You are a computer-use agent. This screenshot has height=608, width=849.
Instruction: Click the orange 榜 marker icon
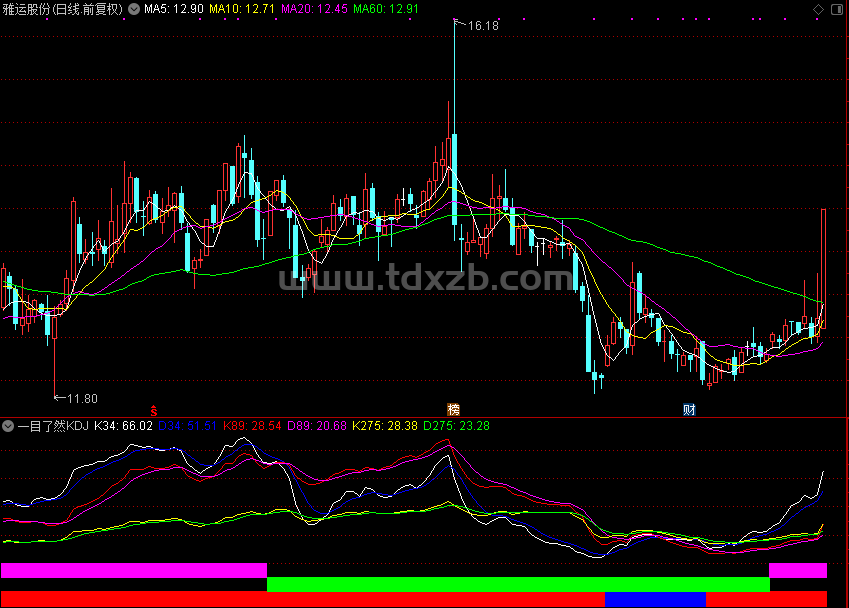pyautogui.click(x=454, y=409)
